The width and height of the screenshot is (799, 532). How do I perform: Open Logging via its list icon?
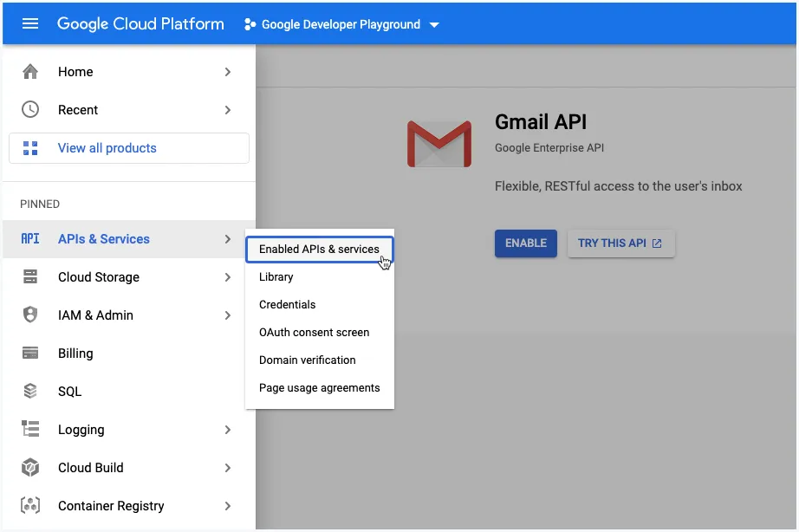coord(31,430)
